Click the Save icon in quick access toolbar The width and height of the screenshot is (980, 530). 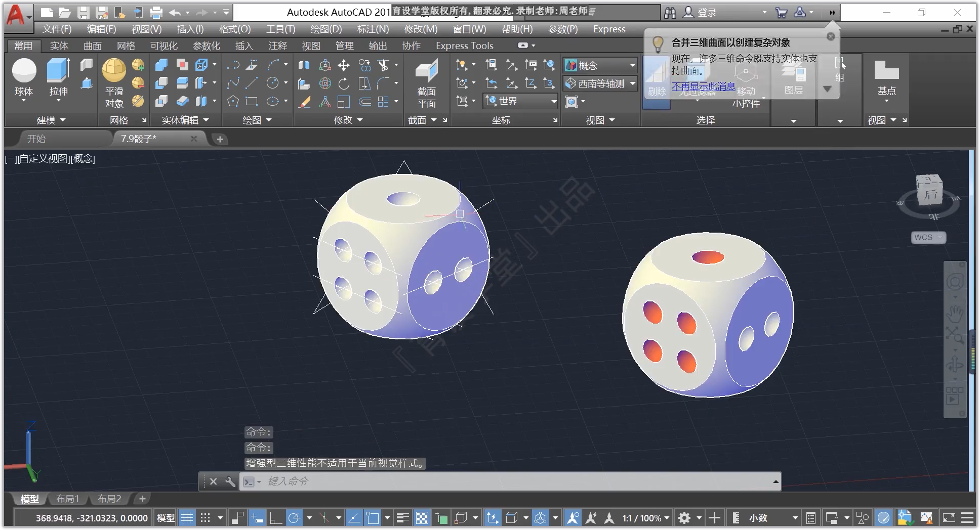(84, 13)
